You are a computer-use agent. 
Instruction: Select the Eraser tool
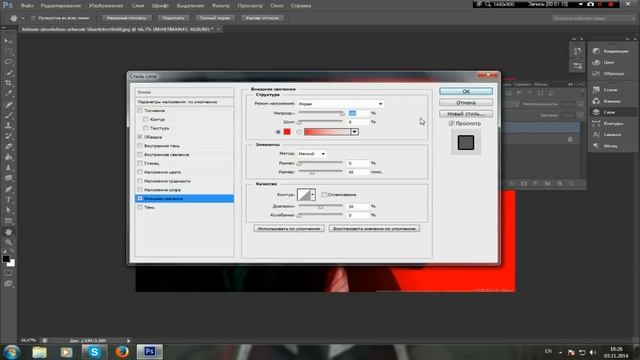[x=9, y=147]
